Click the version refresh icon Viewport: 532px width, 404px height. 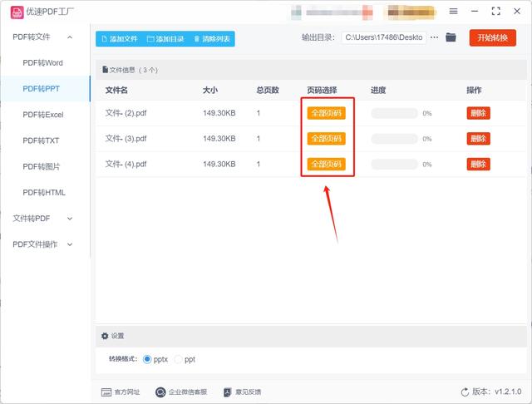(x=465, y=392)
